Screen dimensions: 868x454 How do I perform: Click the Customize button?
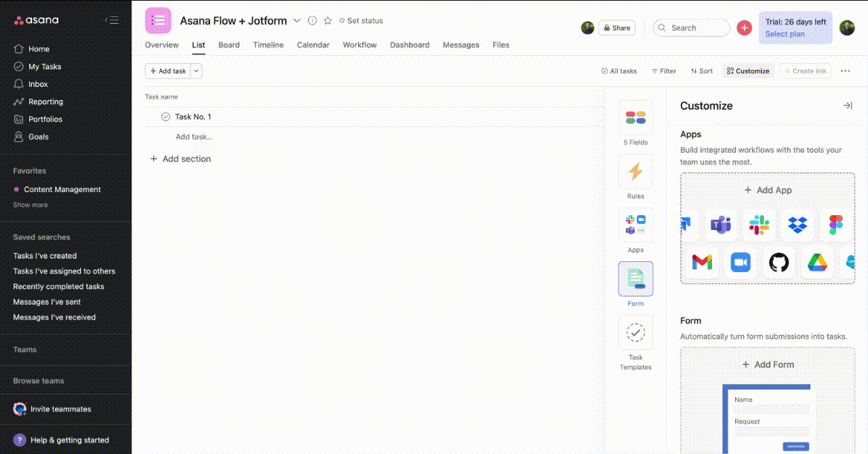[748, 71]
